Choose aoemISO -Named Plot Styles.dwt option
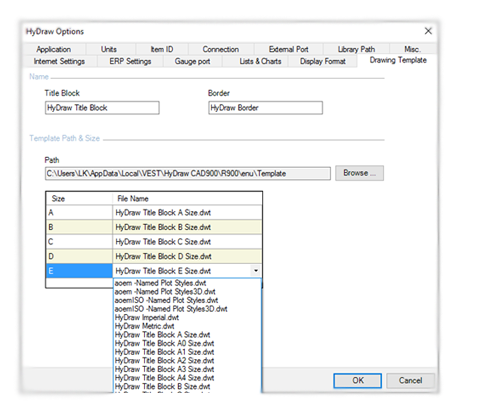This screenshot has height=420, width=490. tap(187, 301)
